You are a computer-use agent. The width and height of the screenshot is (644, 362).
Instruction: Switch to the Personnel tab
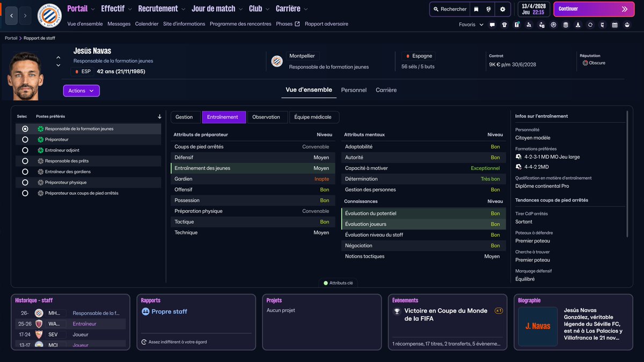[x=354, y=90]
